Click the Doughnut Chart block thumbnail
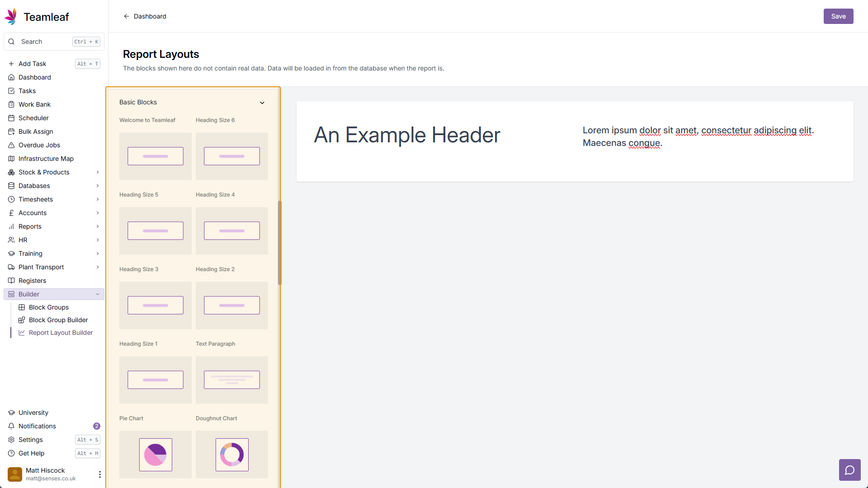 (x=232, y=454)
